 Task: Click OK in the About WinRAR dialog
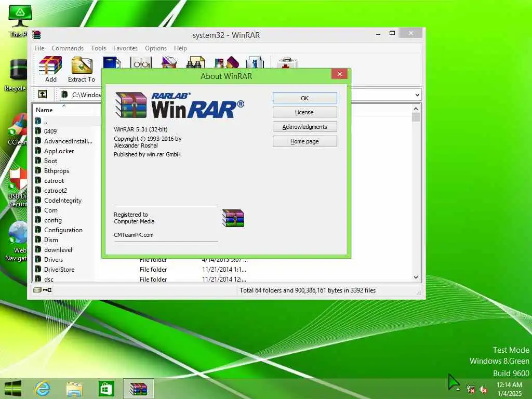(x=304, y=98)
